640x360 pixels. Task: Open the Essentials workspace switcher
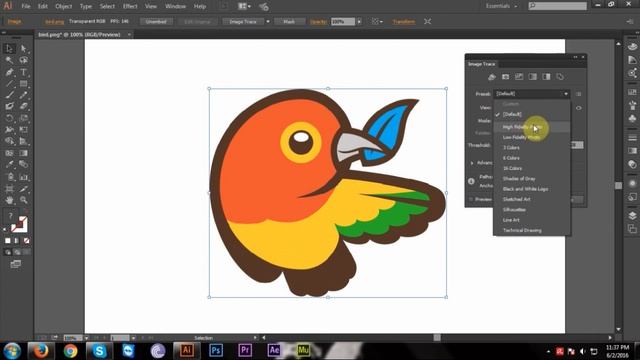click(502, 6)
